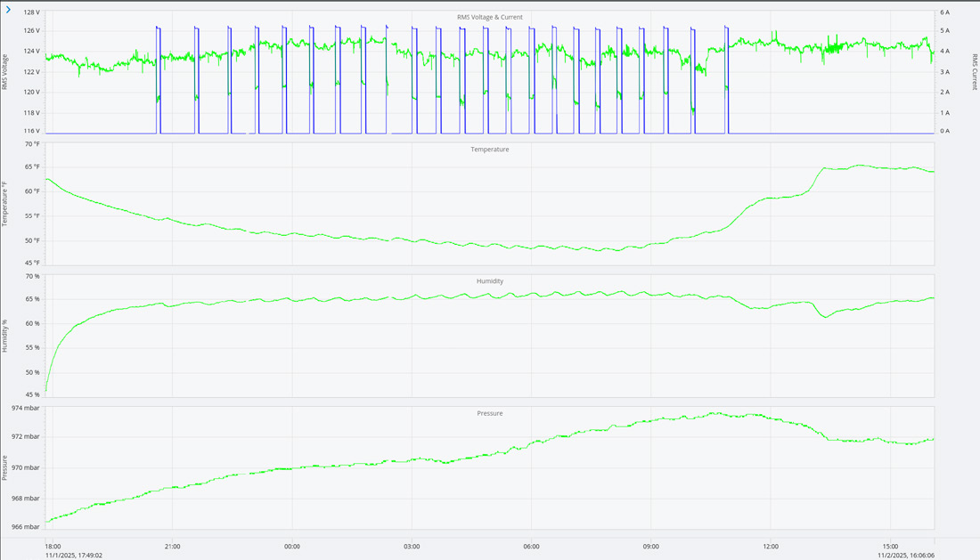Screen dimensions: 980x560
Task: Click the start timestamp '11/1/2025, 17:49:02'
Action: coord(74,555)
